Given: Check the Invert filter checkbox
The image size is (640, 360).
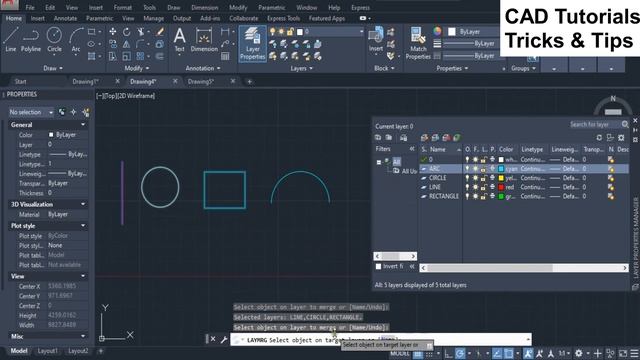Looking at the screenshot, I should (x=378, y=266).
